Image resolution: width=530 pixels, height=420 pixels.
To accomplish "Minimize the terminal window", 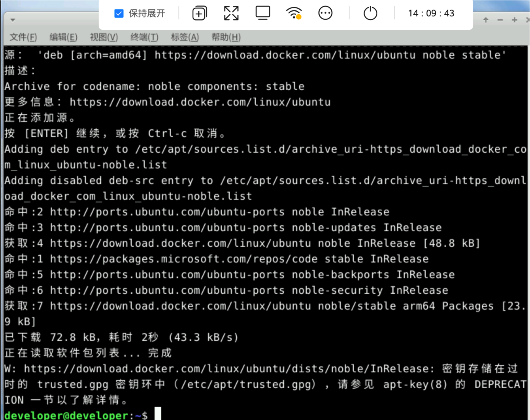I will [x=500, y=20].
